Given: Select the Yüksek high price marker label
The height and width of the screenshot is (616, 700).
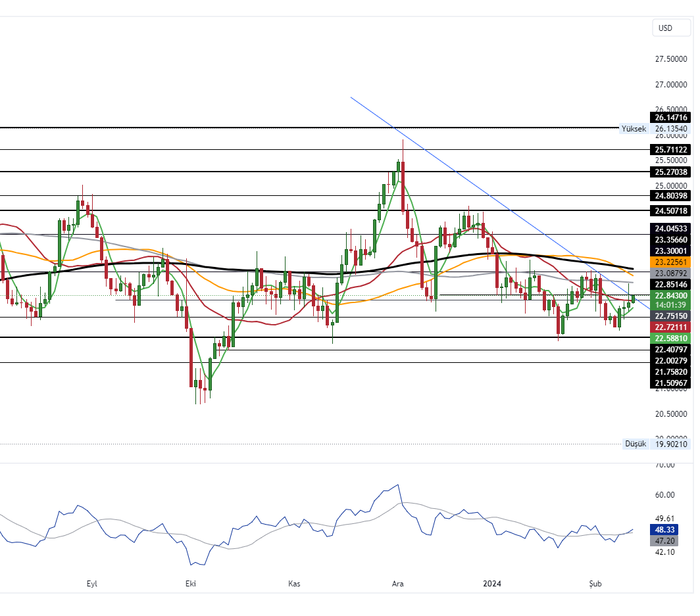Looking at the screenshot, I should click(634, 129).
